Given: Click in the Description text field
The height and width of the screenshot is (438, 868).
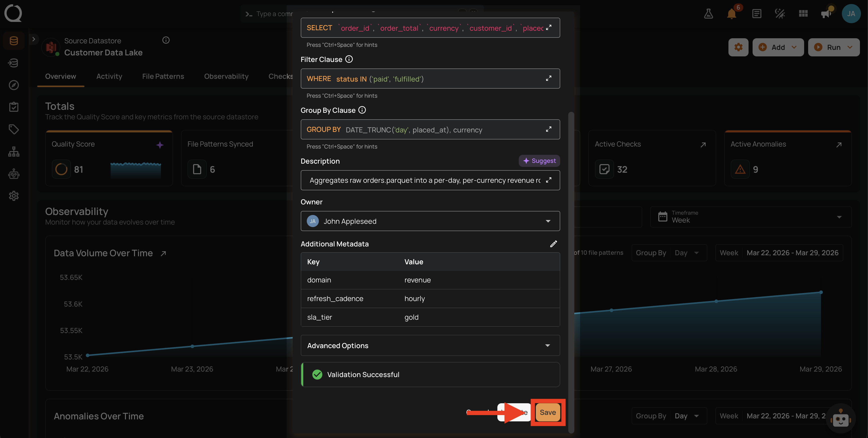Looking at the screenshot, I should (430, 180).
